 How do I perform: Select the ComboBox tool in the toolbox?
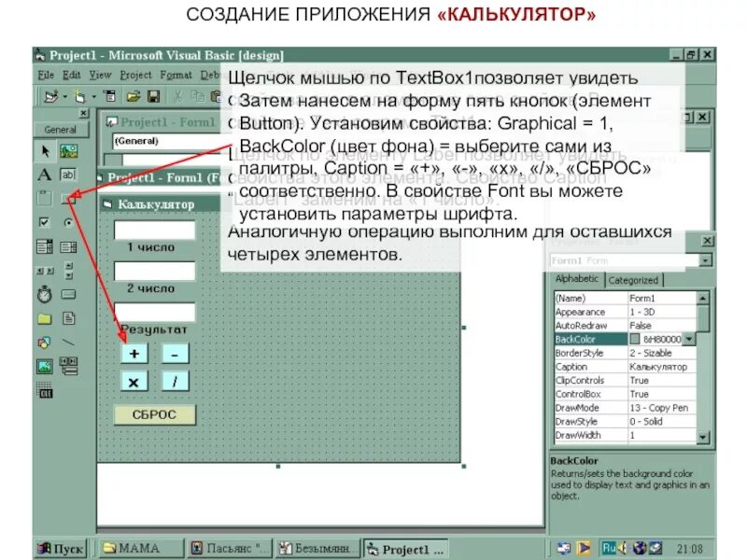point(44,246)
